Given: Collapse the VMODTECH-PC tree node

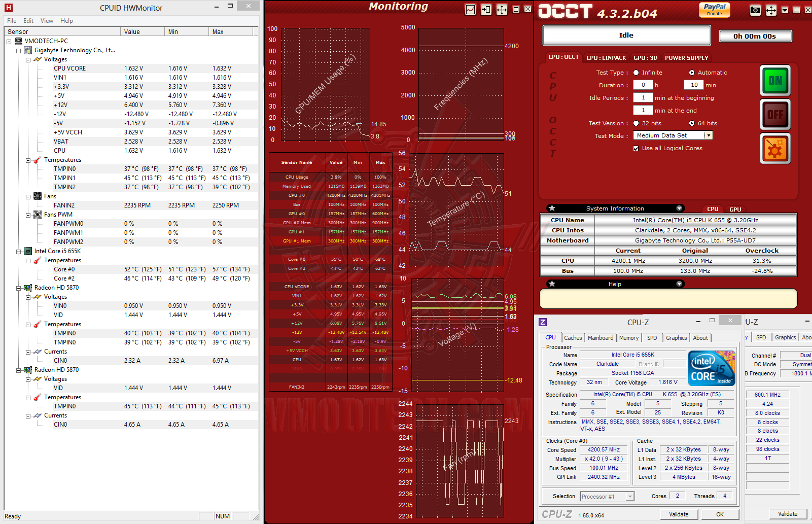Looking at the screenshot, I should 9,41.
